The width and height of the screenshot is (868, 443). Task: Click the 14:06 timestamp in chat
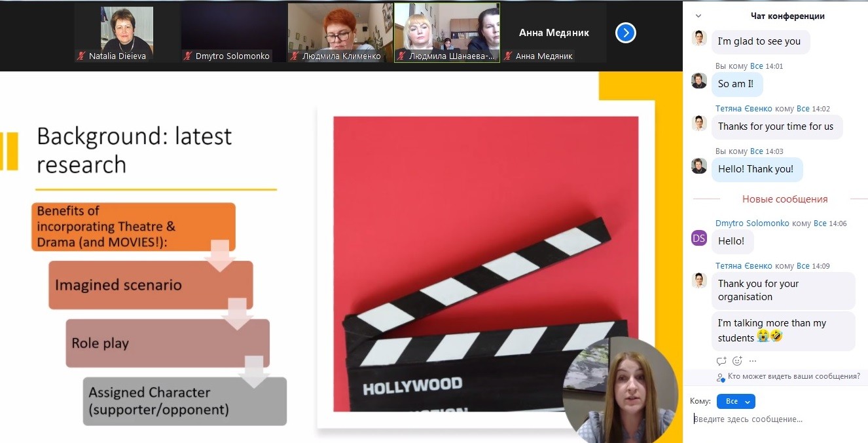coord(838,223)
